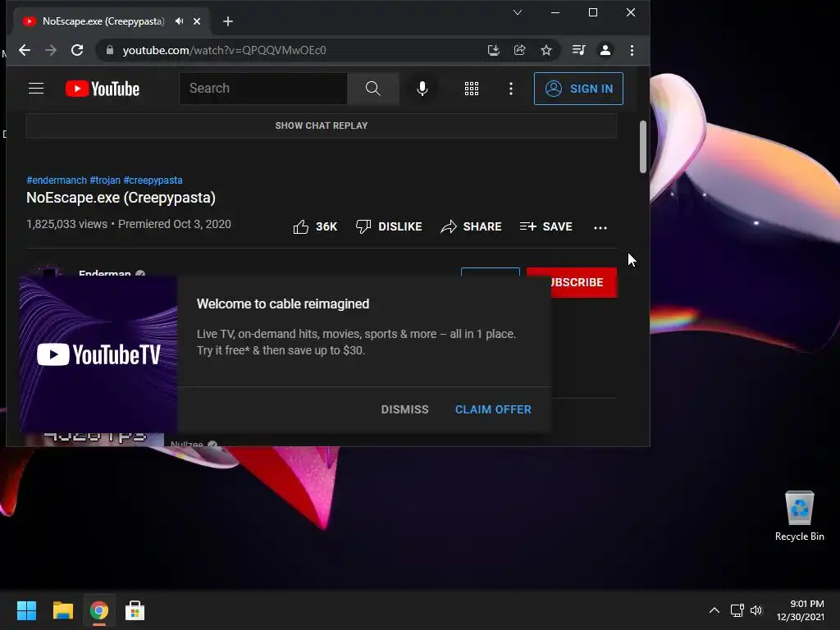Reload the YouTube page
The image size is (840, 630).
77,50
